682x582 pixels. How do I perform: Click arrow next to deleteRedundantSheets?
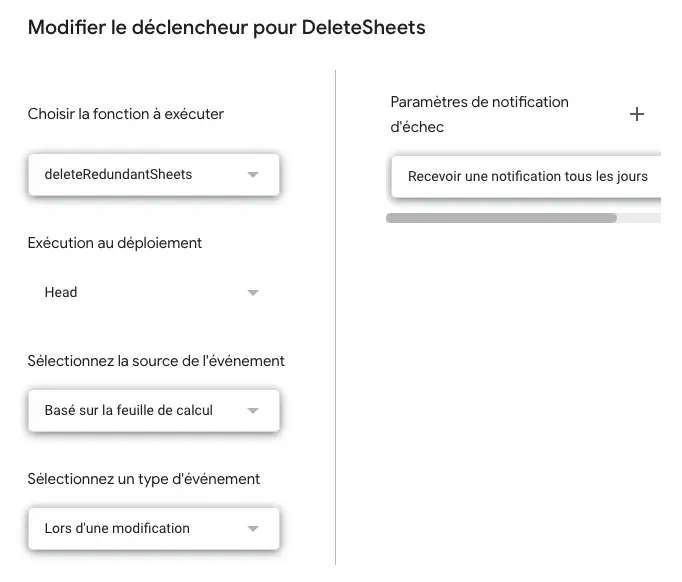click(x=253, y=174)
